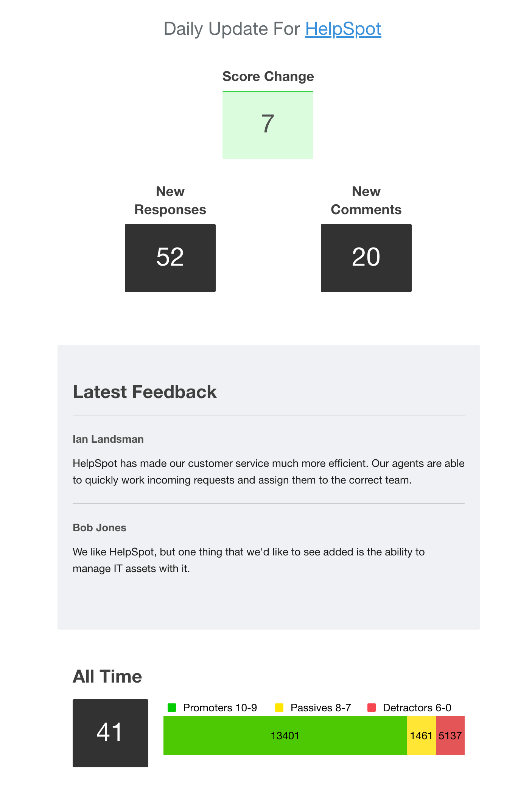Click Bob Jones's feedback about IT assets
The image size is (532, 787).
pos(248,560)
